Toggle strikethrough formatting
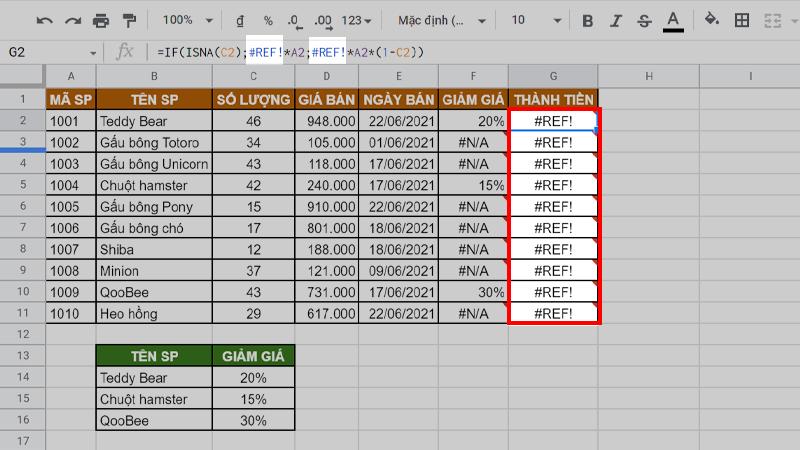The width and height of the screenshot is (800, 450). (x=644, y=21)
